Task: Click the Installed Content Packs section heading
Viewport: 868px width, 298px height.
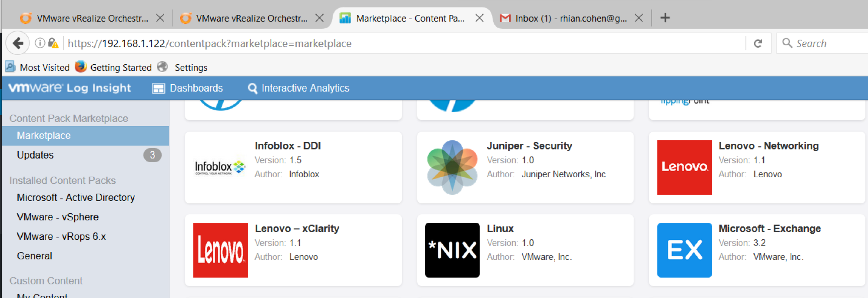Action: pos(63,180)
